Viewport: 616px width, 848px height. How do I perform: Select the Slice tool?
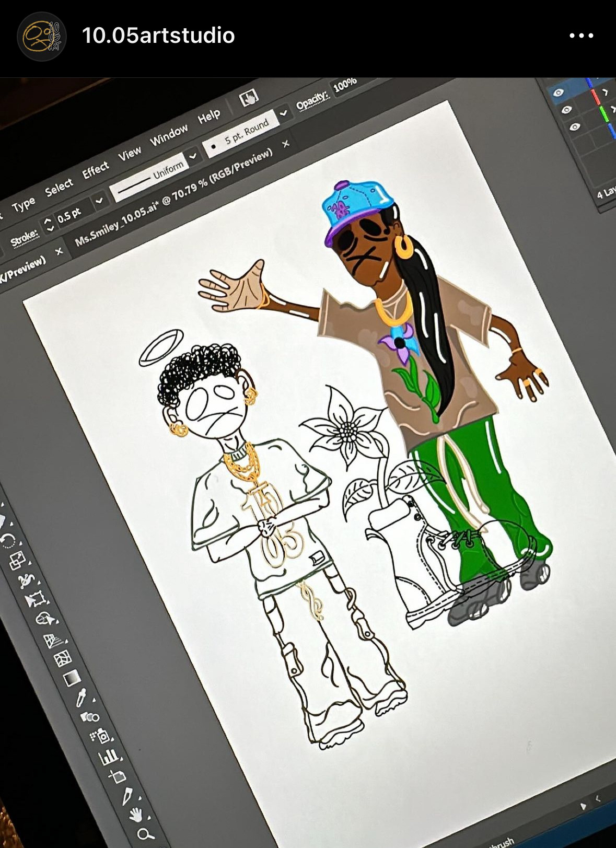coord(128,796)
